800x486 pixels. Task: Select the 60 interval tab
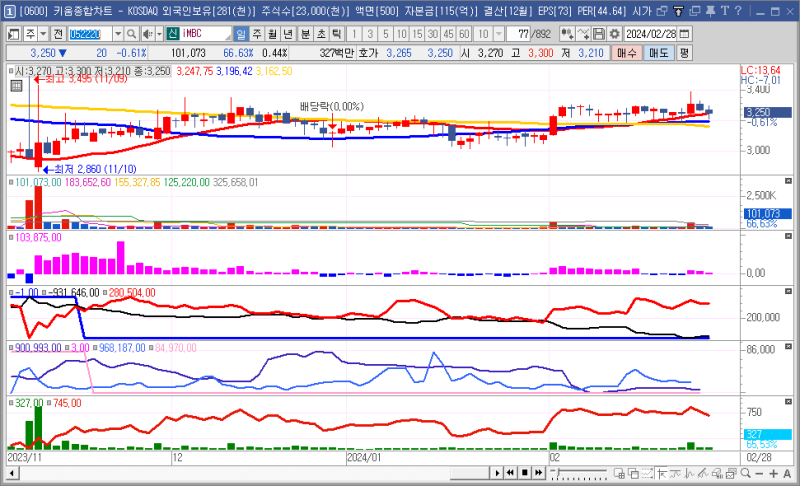click(465, 33)
